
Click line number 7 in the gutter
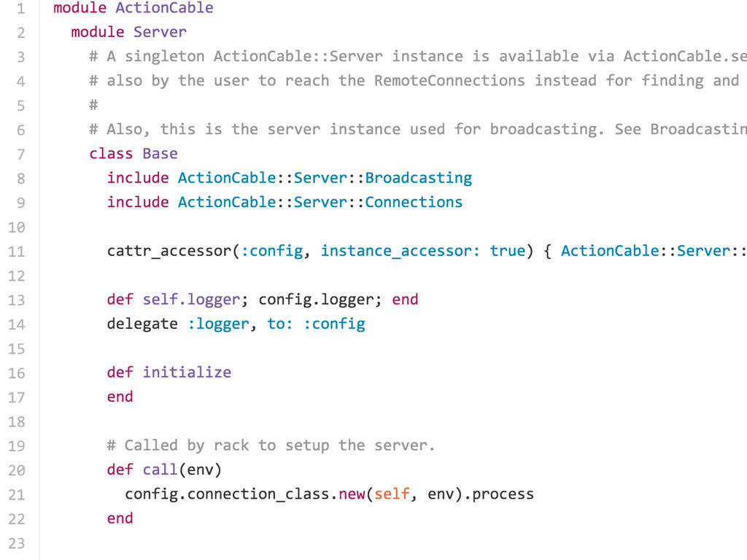[x=20, y=155]
